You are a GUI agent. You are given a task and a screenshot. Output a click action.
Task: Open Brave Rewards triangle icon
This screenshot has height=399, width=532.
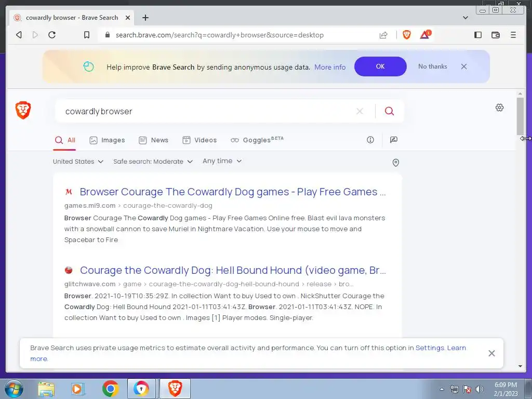(x=425, y=35)
